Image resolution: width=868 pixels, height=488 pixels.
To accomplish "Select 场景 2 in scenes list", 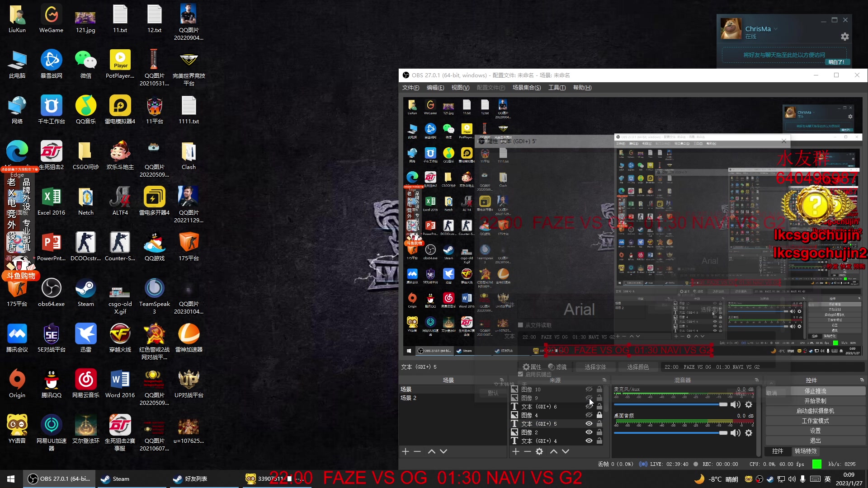I will point(452,398).
